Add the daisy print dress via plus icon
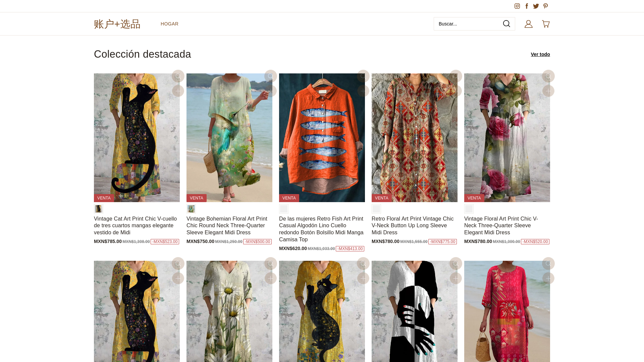644x362 pixels. pos(271,278)
